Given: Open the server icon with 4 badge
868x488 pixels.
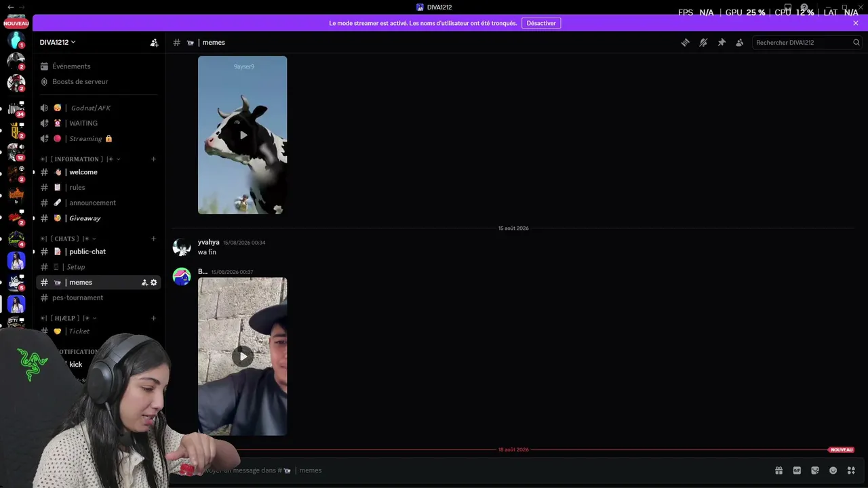Looking at the screenshot, I should pyautogui.click(x=16, y=239).
